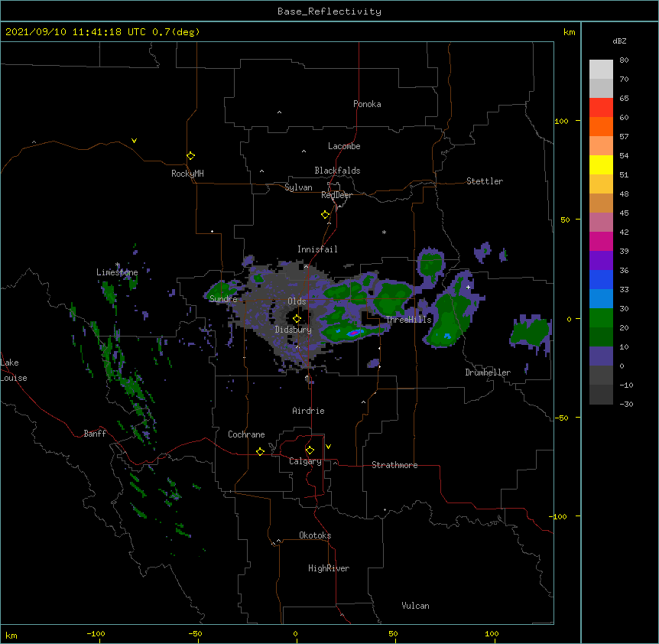The image size is (659, 644).
Task: Click the Vulcan label
Action: point(415,606)
